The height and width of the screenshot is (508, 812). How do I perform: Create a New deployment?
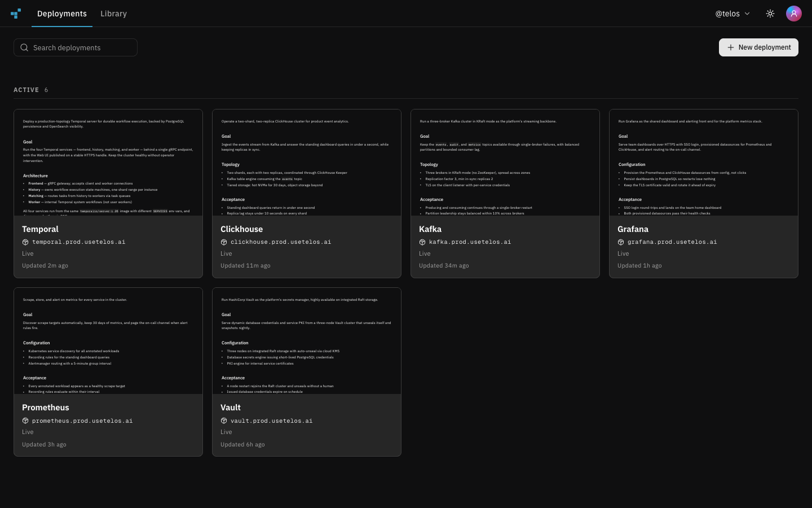click(758, 47)
